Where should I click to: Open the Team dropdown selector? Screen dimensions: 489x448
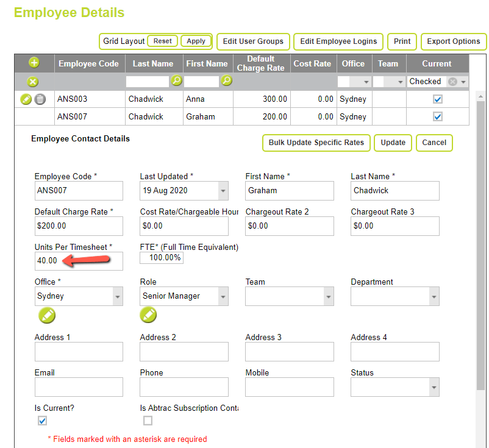[x=327, y=296]
